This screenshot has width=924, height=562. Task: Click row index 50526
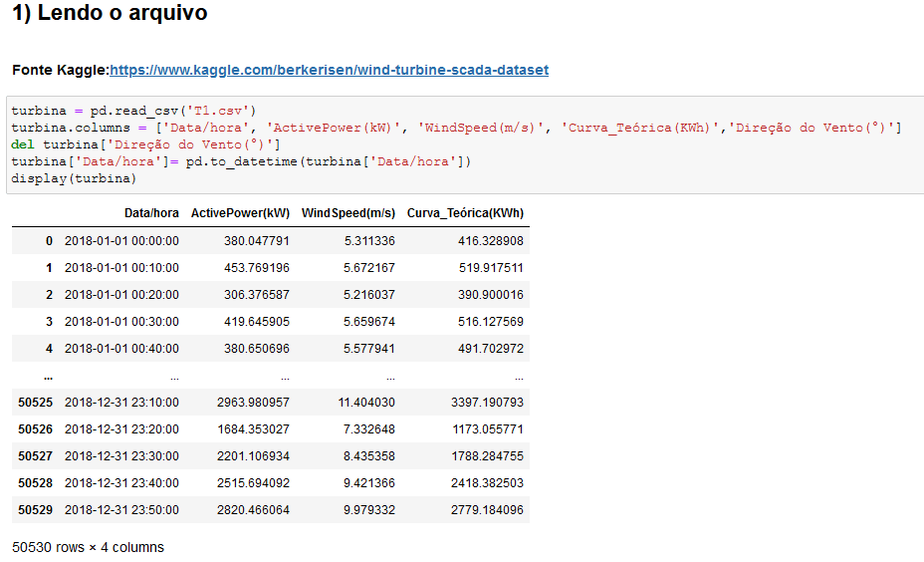pyautogui.click(x=36, y=429)
